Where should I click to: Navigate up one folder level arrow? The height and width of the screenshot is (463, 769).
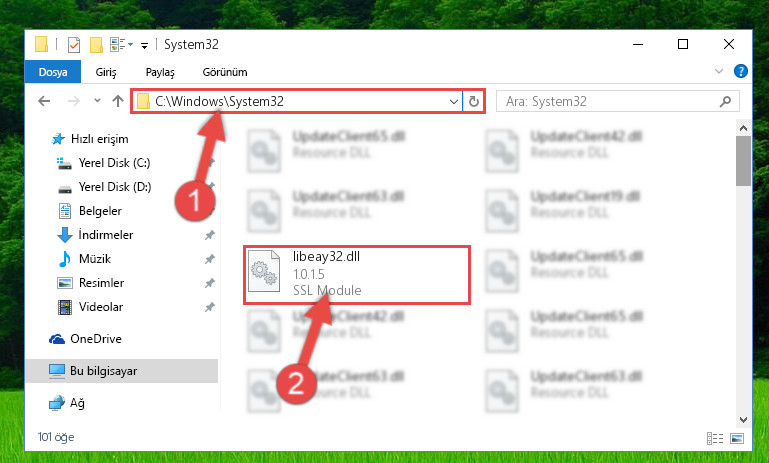click(x=118, y=101)
